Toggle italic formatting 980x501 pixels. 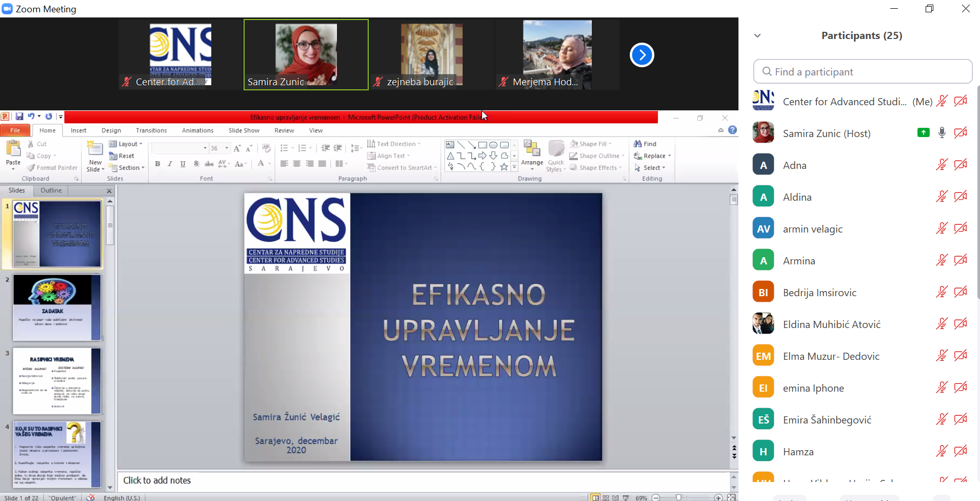coord(170,164)
